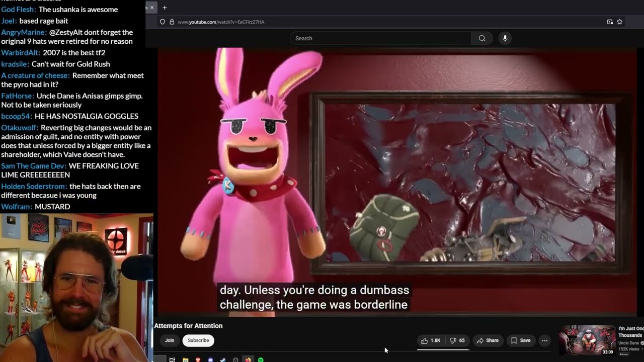
Task: Close the current browser tab
Action: click(x=152, y=8)
